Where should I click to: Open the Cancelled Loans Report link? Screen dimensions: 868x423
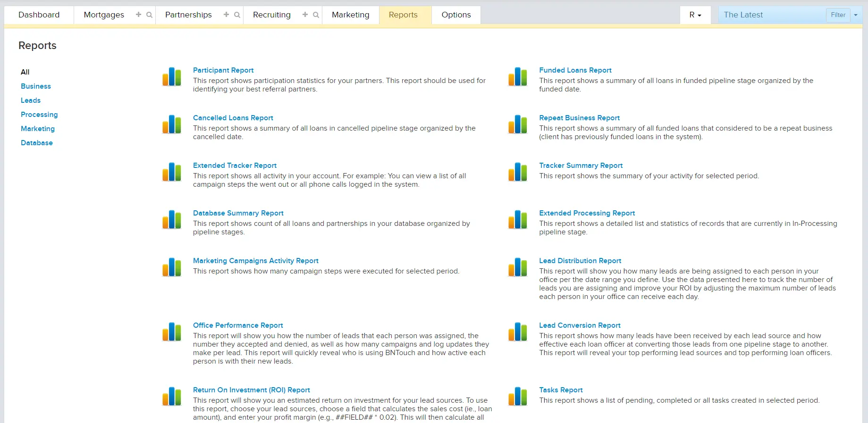[233, 118]
